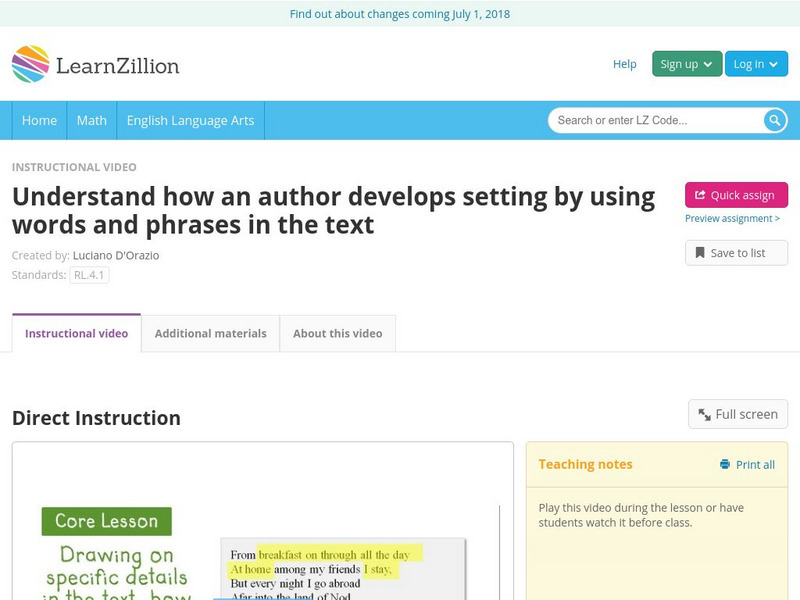Click the Quick assign button
Screen dimensions: 800x600
[x=736, y=195]
